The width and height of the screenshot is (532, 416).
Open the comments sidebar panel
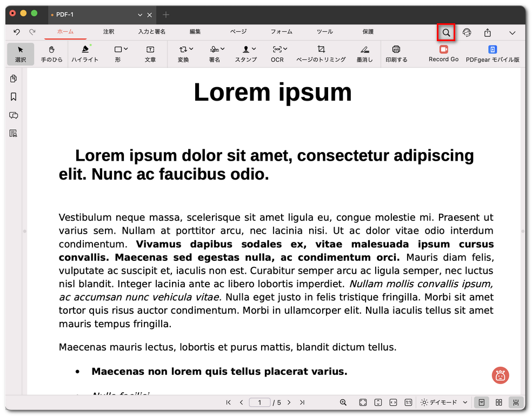[14, 115]
